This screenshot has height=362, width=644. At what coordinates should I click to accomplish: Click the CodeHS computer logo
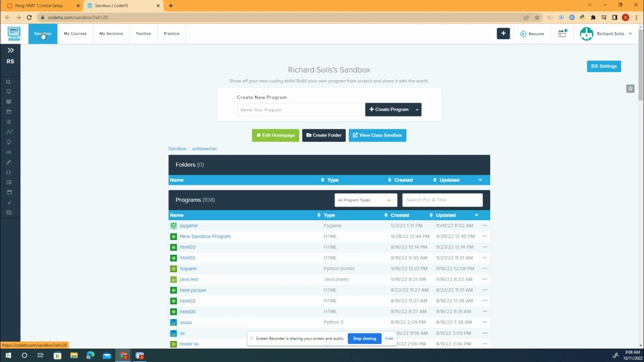(14, 34)
